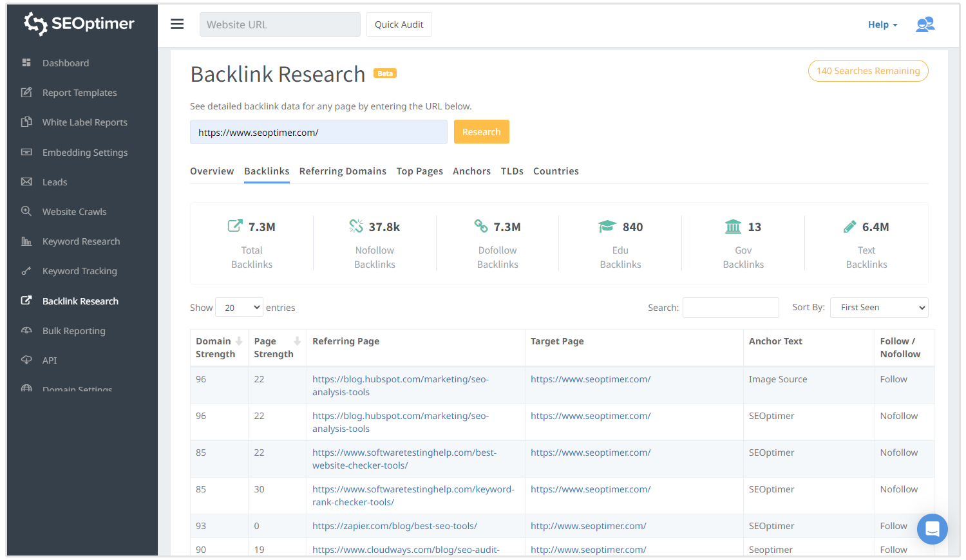The height and width of the screenshot is (560, 966).
Task: Open the entries count dropdown showing 20
Action: (239, 307)
